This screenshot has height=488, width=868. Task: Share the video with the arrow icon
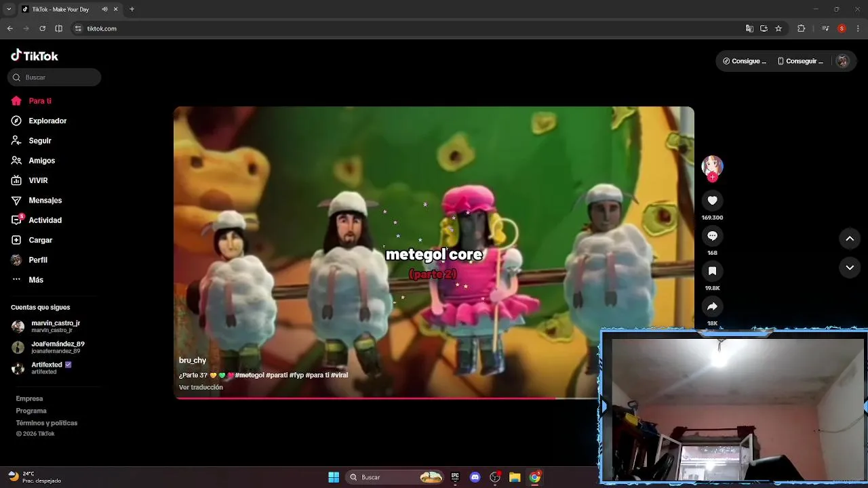[x=712, y=306]
